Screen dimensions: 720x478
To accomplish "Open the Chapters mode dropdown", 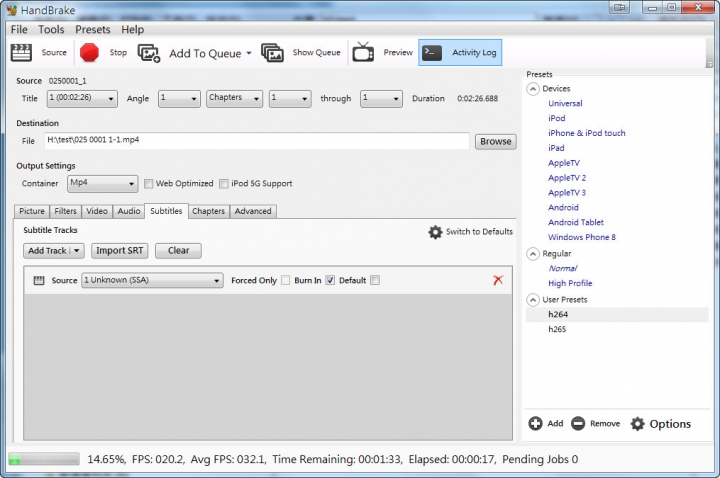I will pyautogui.click(x=234, y=98).
